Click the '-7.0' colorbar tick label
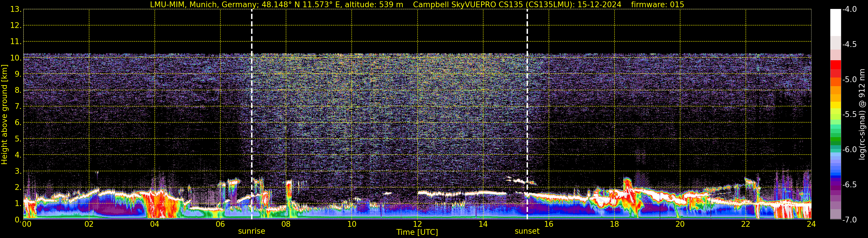 (850, 220)
